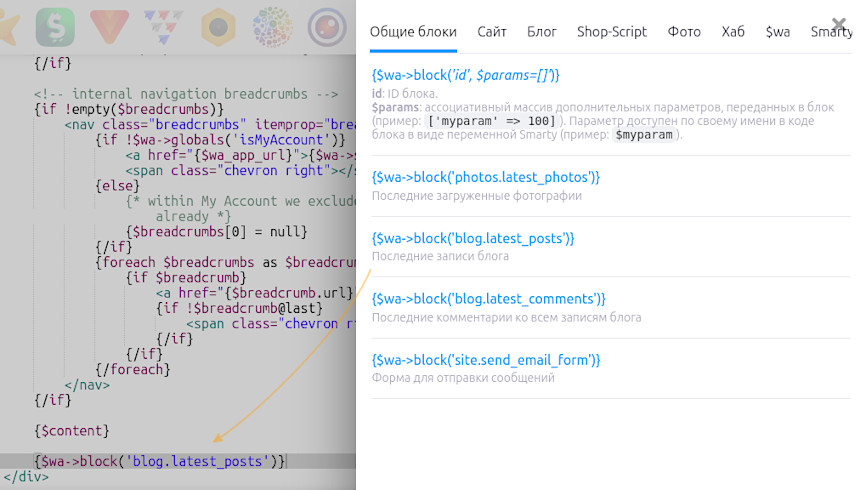Switch to the Блог tab
The height and width of the screenshot is (490, 866).
click(x=542, y=32)
